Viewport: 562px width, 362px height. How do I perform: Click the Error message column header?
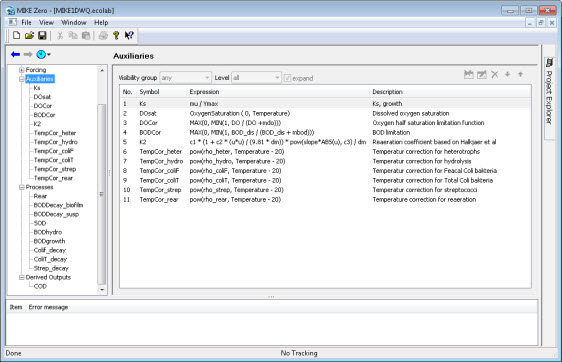coord(48,307)
